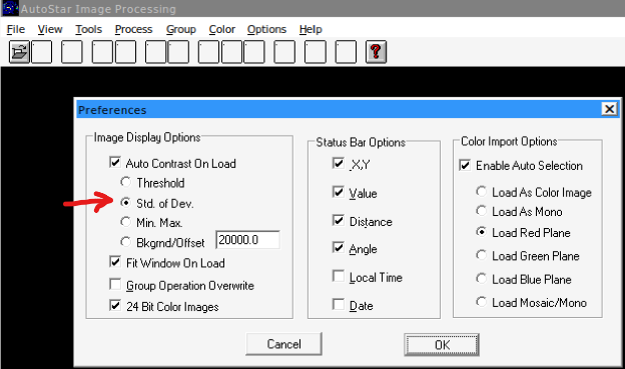The width and height of the screenshot is (625, 369).
Task: Confirm preferences with OK button
Action: [x=442, y=345]
